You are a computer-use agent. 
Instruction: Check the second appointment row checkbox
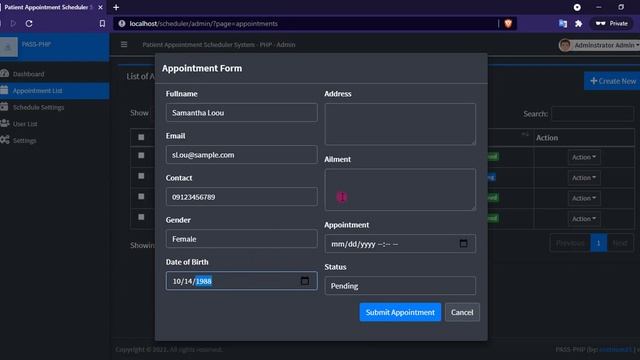[x=141, y=176]
